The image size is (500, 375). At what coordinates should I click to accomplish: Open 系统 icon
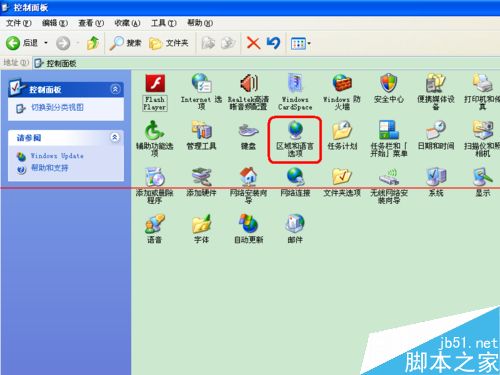coord(436,177)
